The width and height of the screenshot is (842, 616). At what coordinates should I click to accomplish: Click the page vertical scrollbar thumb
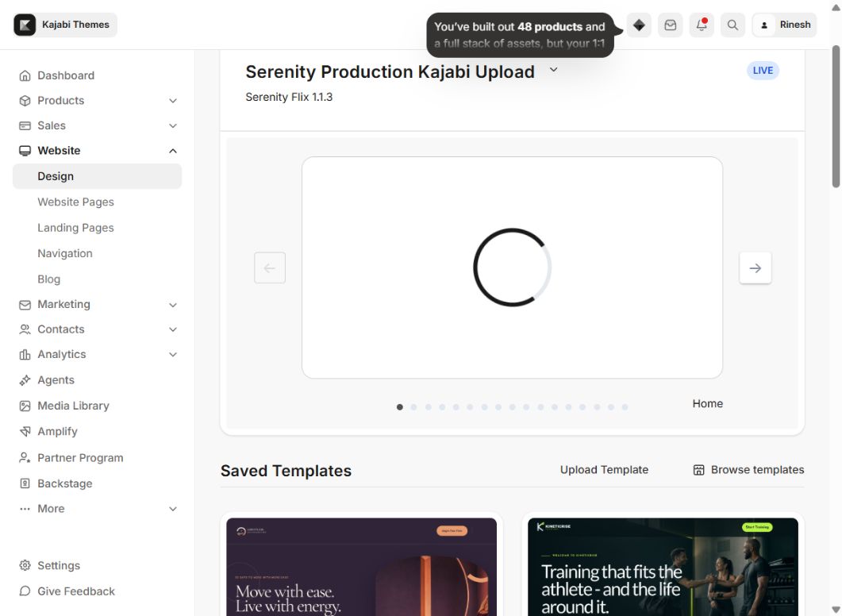836,117
